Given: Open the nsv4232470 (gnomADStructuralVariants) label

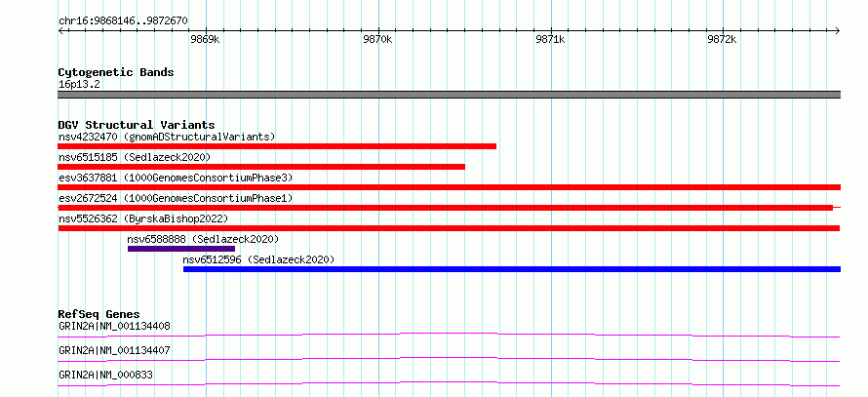Looking at the screenshot, I should coord(167,137).
